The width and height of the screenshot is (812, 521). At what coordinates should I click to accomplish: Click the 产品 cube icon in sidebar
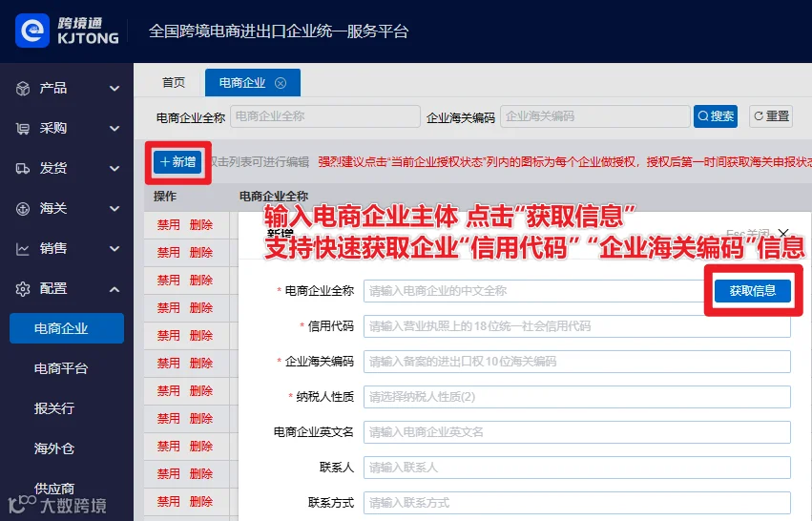[23, 89]
